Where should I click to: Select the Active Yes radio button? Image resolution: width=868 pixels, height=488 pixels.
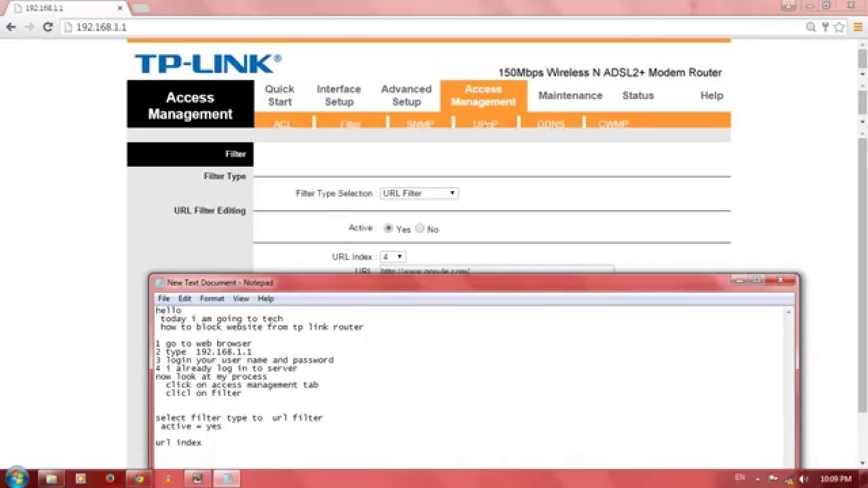coord(389,228)
